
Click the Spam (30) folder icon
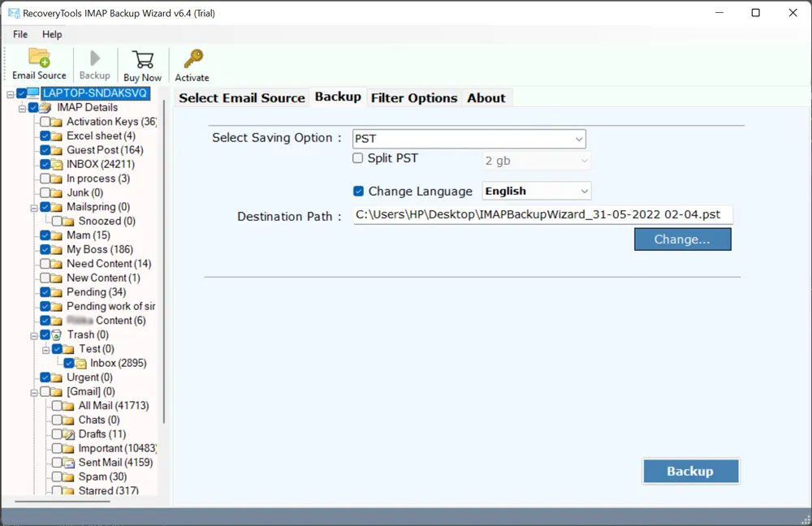pyautogui.click(x=69, y=476)
